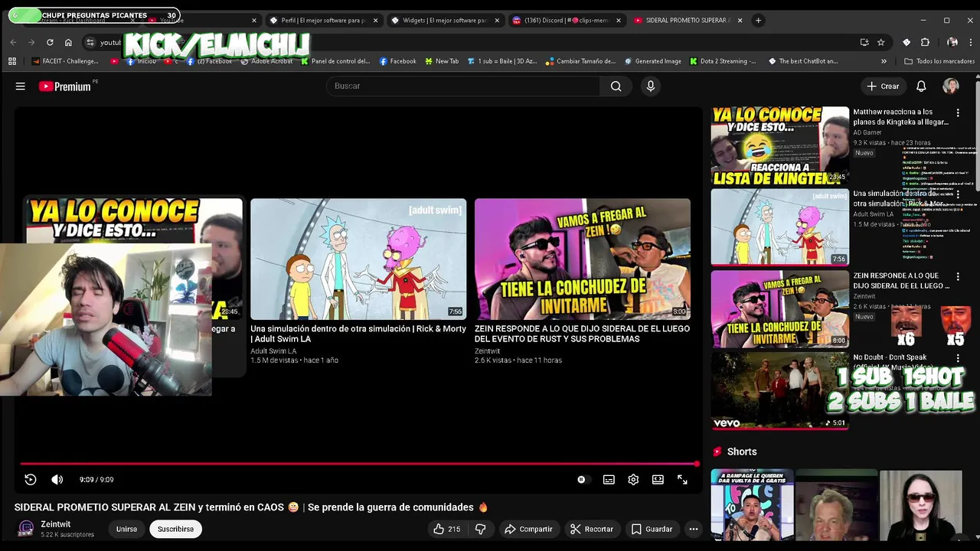Go back with browser back arrow
The height and width of the screenshot is (551, 980).
13,43
